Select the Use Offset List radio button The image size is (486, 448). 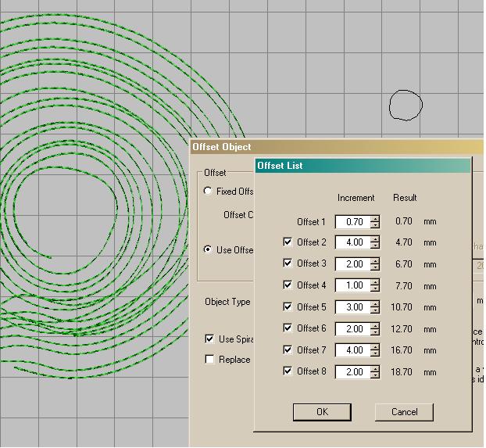208,250
